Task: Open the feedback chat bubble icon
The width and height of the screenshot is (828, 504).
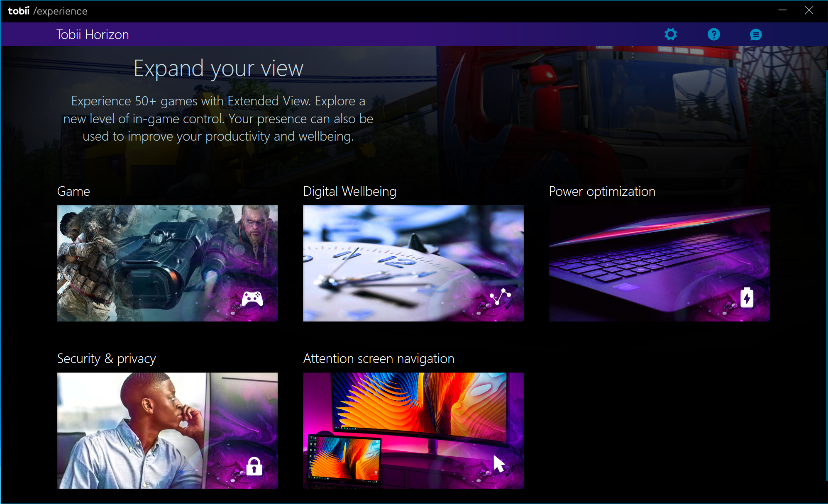Action: click(756, 35)
